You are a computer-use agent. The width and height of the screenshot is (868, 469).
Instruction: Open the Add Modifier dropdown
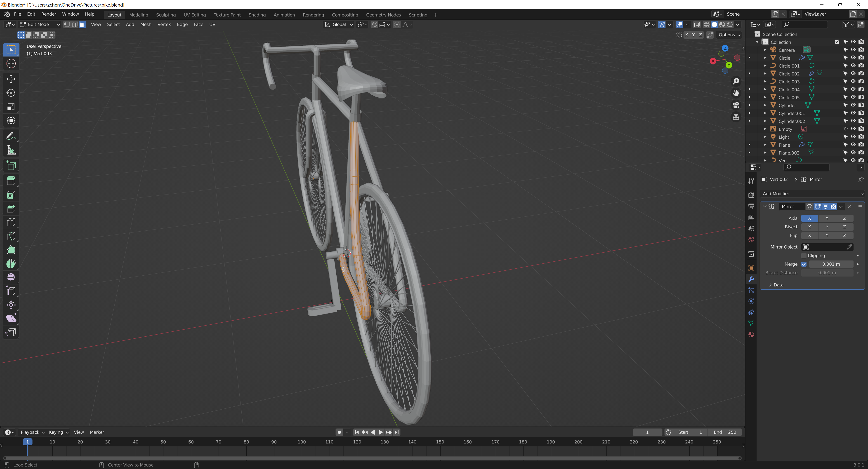(x=812, y=194)
